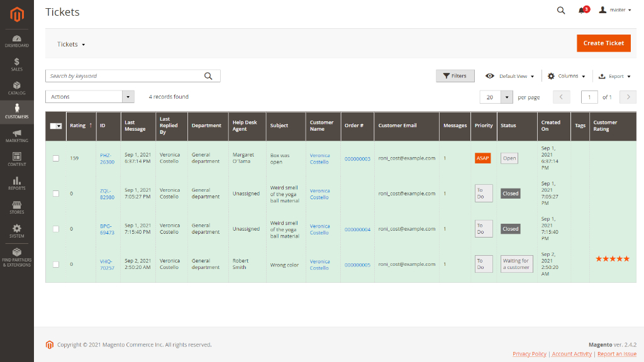Viewport: 644px width, 362px height.
Task: Open the Privacy Policy link
Action: pos(530,354)
